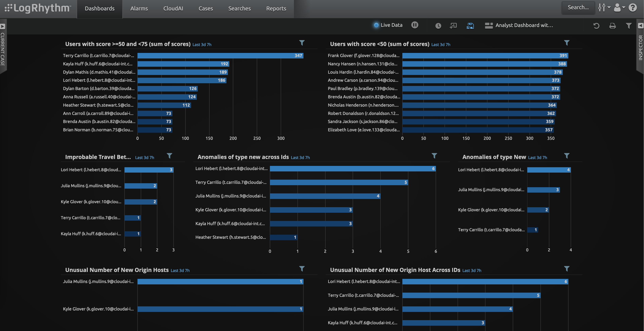The height and width of the screenshot is (331, 644).
Task: Filter the Improbable Travel widget
Action: (x=169, y=156)
